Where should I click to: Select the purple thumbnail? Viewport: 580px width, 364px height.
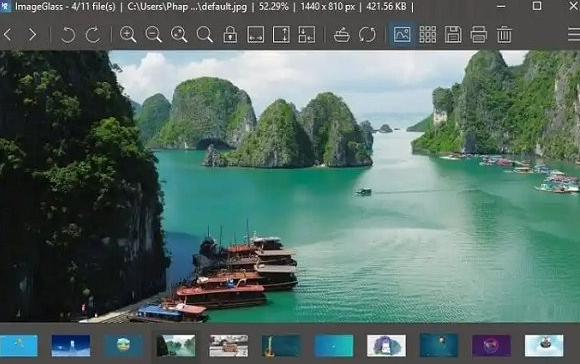[491, 346]
